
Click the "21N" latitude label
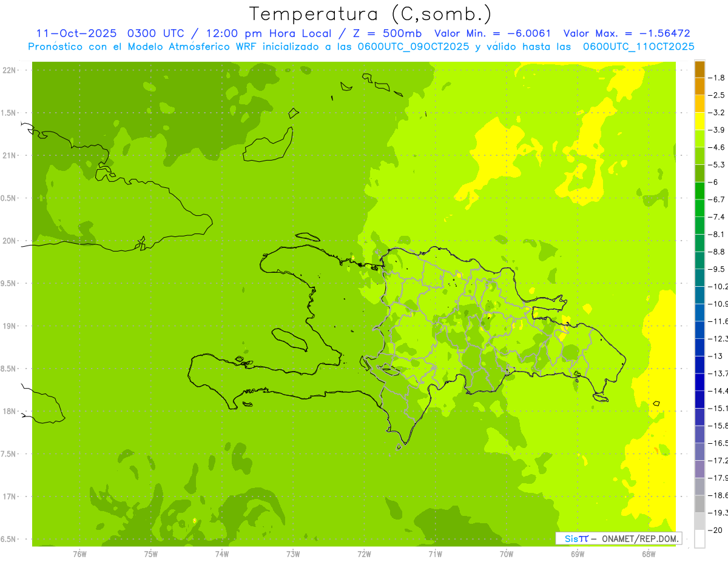point(9,156)
